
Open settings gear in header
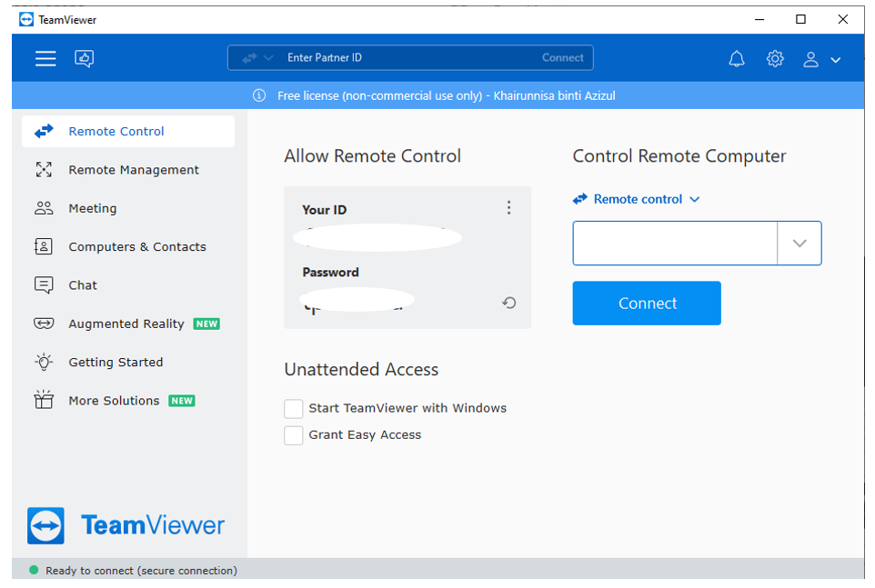775,58
